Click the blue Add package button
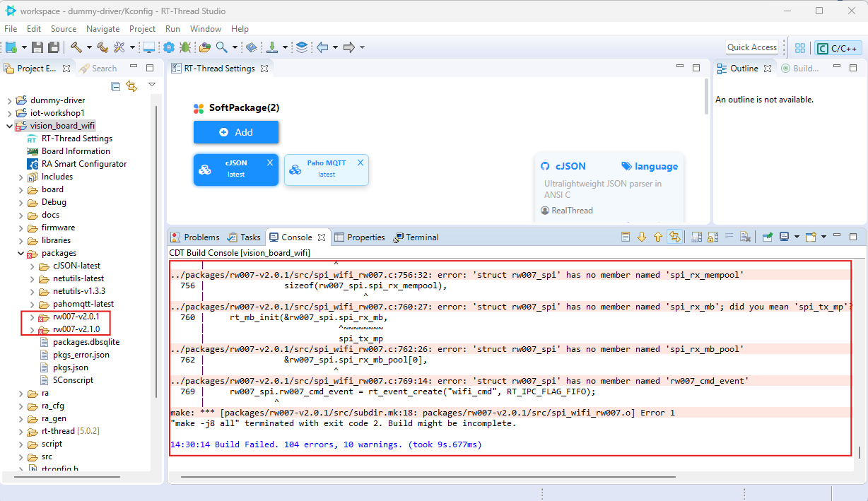The width and height of the screenshot is (868, 501). (236, 132)
